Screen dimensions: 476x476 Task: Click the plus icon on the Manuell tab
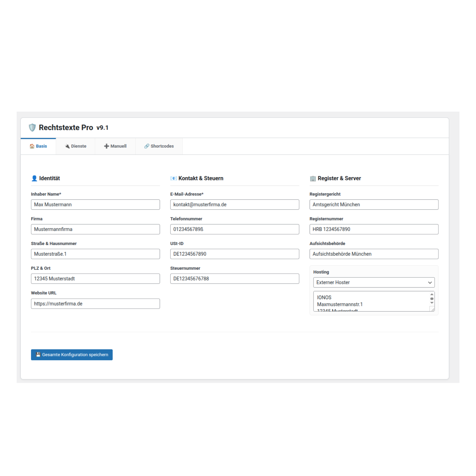(x=106, y=146)
